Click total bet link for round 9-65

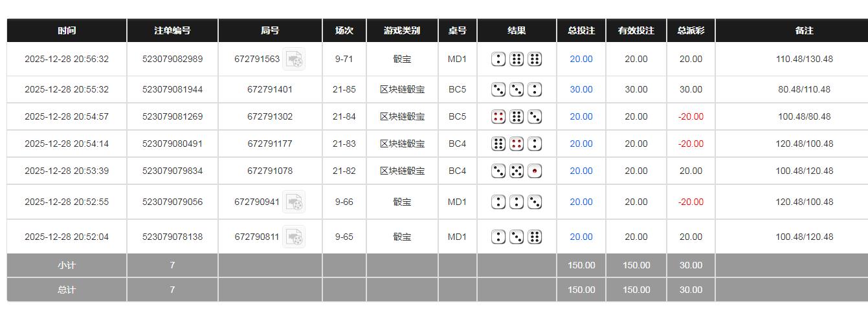pos(581,237)
